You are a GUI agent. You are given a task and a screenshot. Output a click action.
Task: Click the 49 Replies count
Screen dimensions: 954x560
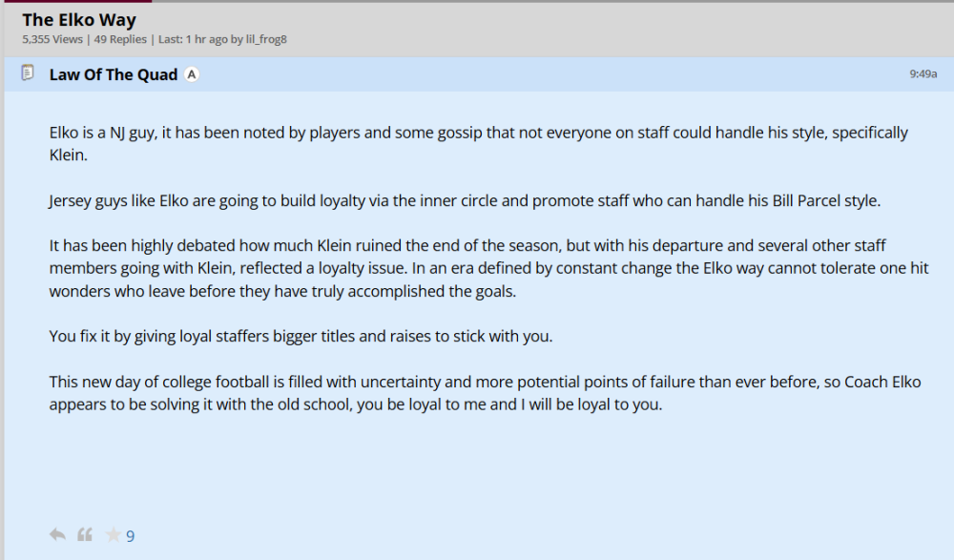point(120,39)
